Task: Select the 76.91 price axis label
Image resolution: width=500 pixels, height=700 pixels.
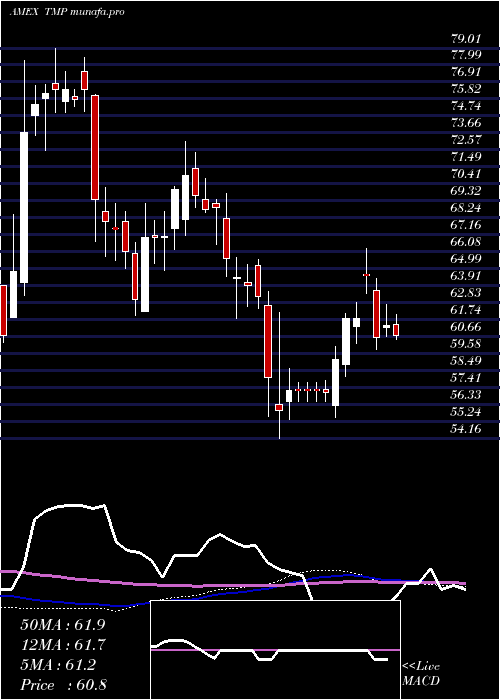Action: 466,72
